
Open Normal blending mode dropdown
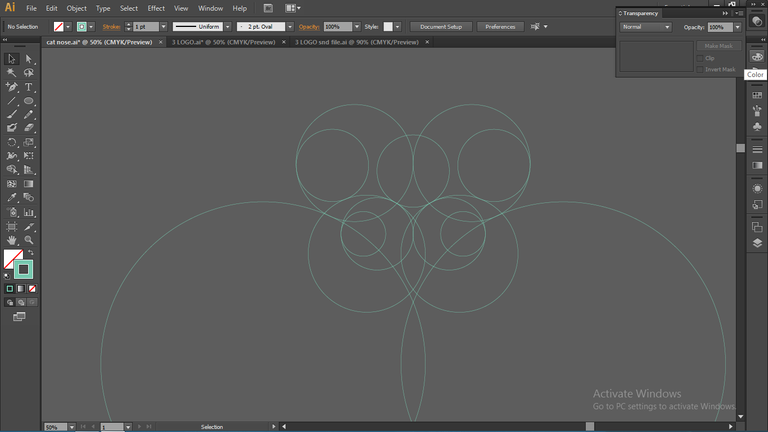coord(646,27)
